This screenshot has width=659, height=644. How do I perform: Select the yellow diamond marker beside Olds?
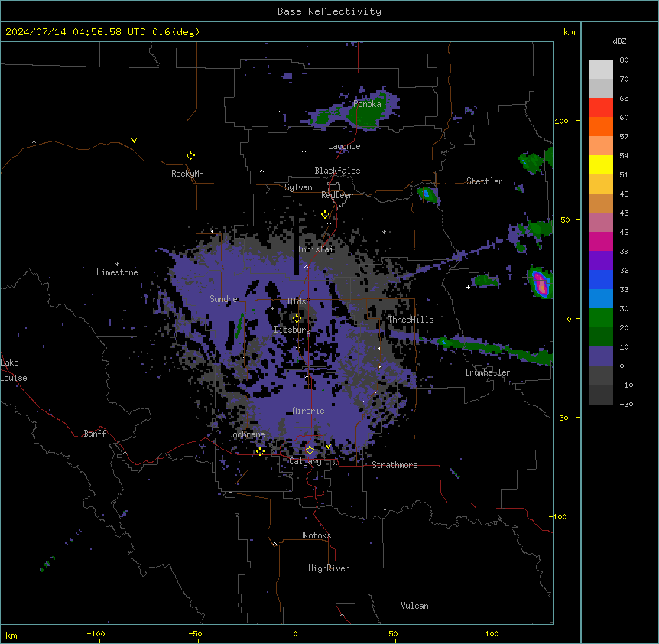[297, 319]
